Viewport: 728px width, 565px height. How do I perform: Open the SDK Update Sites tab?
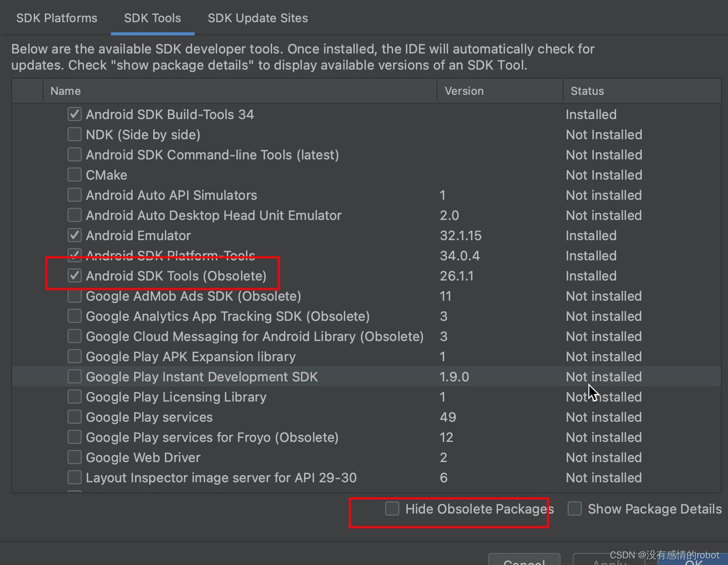(258, 18)
